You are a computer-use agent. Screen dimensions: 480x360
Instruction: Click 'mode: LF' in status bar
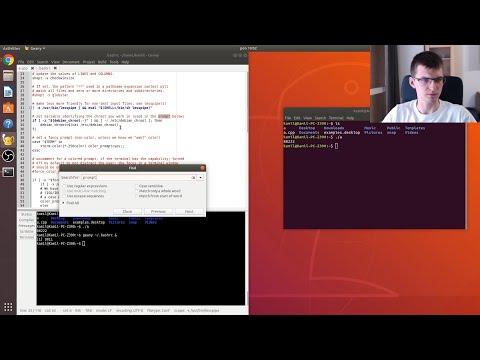coord(104,310)
